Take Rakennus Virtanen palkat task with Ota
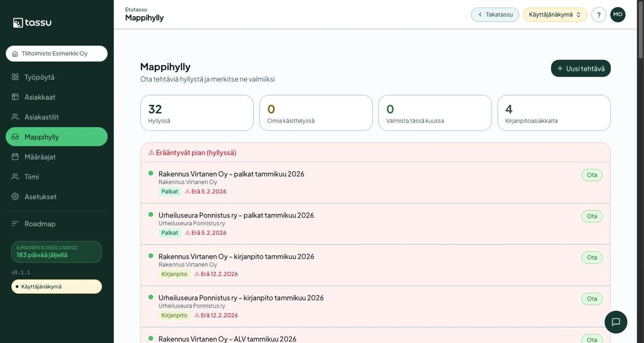644x343 pixels. [x=592, y=175]
